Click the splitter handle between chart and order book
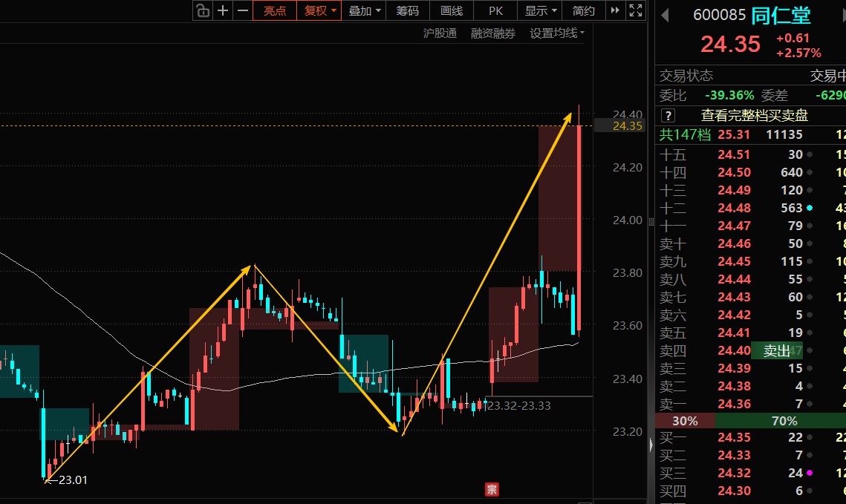Viewport: 846px width, 504px height. (651, 222)
